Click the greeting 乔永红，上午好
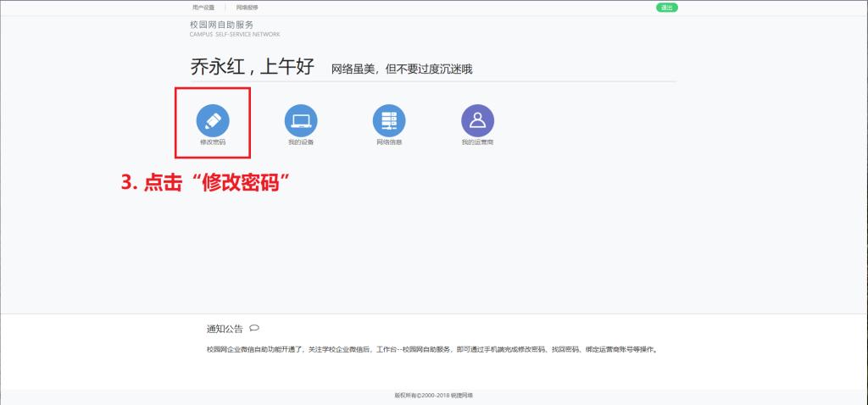The image size is (868, 405). tap(253, 68)
